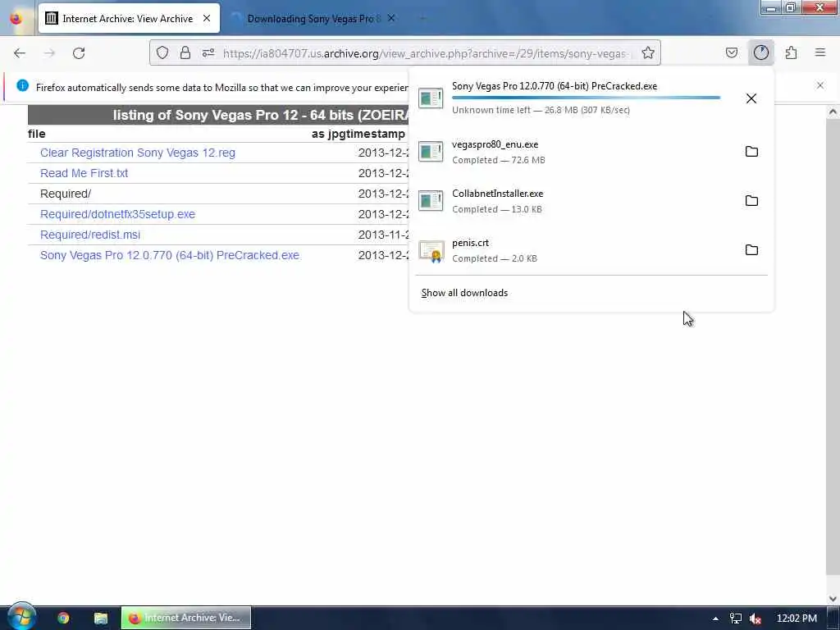
Task: Click the Firefox taskbar window button
Action: click(x=186, y=618)
